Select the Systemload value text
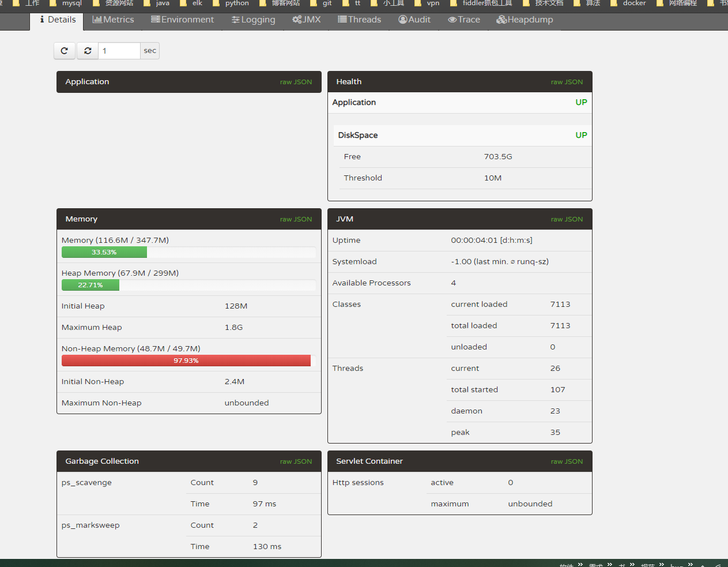 click(x=500, y=262)
